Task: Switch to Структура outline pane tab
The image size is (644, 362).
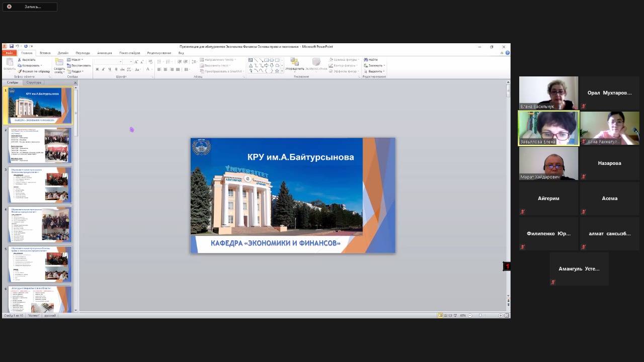Action: [34, 82]
